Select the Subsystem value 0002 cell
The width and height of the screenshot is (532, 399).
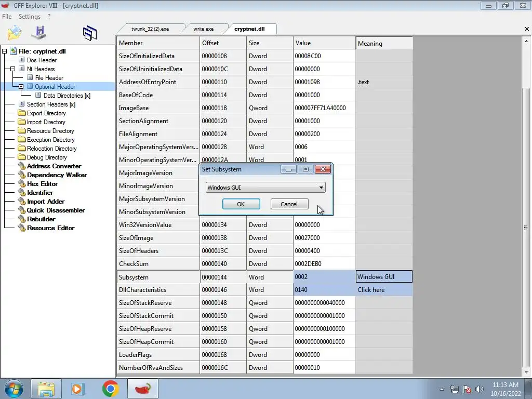point(324,276)
